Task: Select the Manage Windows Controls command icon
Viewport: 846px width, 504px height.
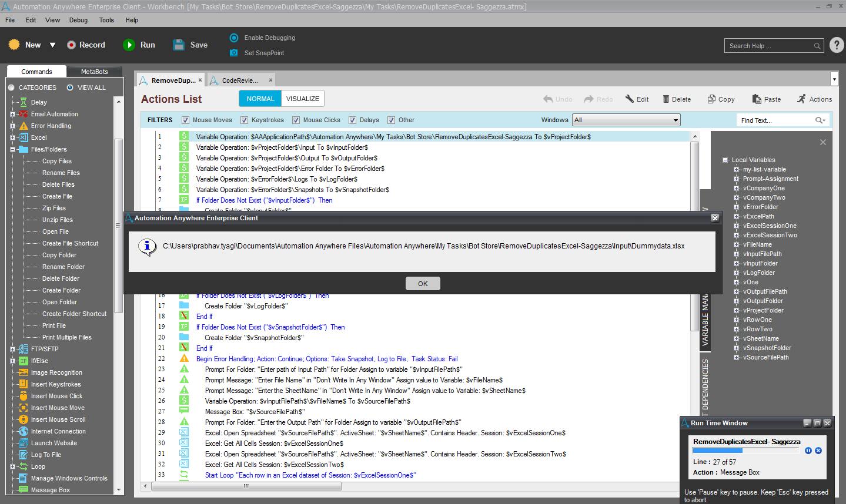Action: pos(24,478)
